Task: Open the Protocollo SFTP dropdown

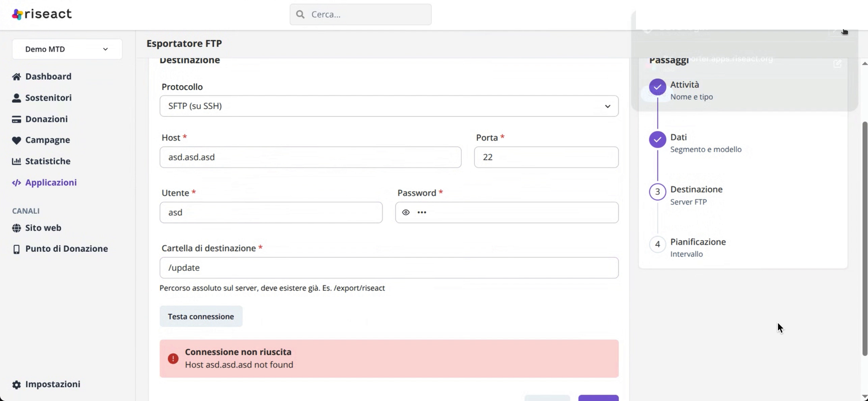Action: (x=389, y=106)
